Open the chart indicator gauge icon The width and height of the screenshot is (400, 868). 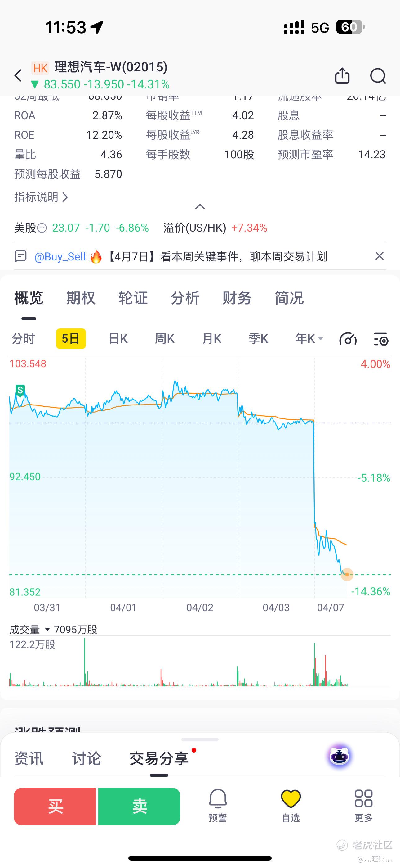(348, 339)
